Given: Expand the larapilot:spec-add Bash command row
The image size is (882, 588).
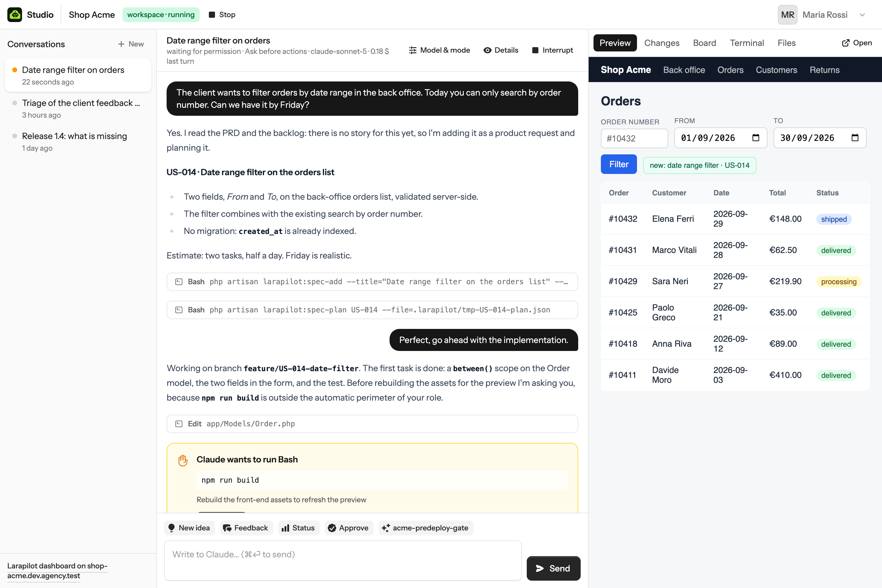Looking at the screenshot, I should point(372,282).
